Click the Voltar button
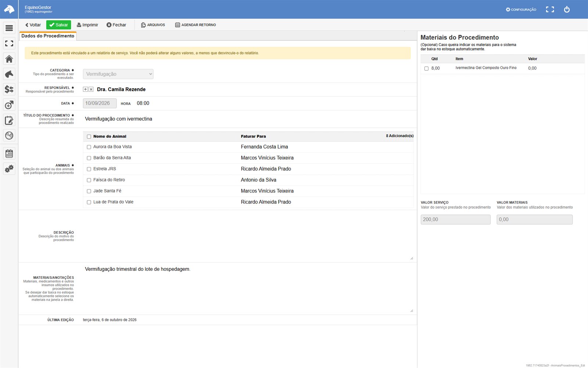 [x=33, y=25]
